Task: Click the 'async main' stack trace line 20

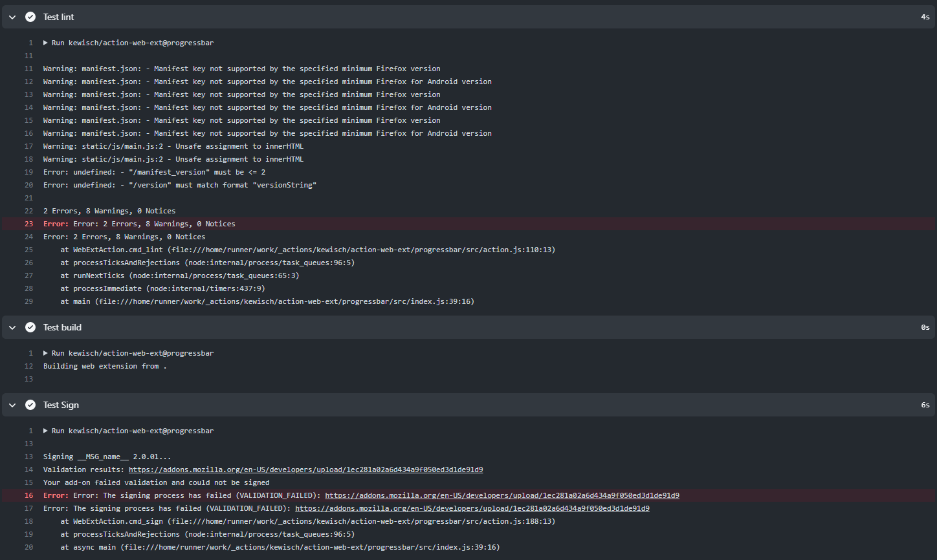Action: [280, 547]
